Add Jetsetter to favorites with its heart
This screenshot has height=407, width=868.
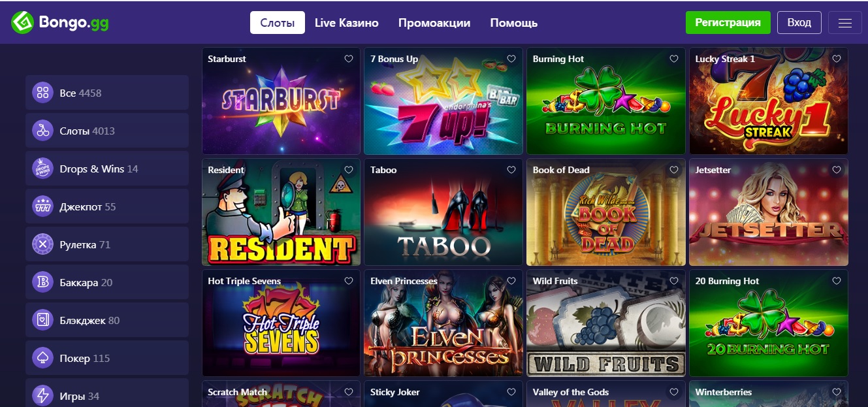click(x=837, y=170)
